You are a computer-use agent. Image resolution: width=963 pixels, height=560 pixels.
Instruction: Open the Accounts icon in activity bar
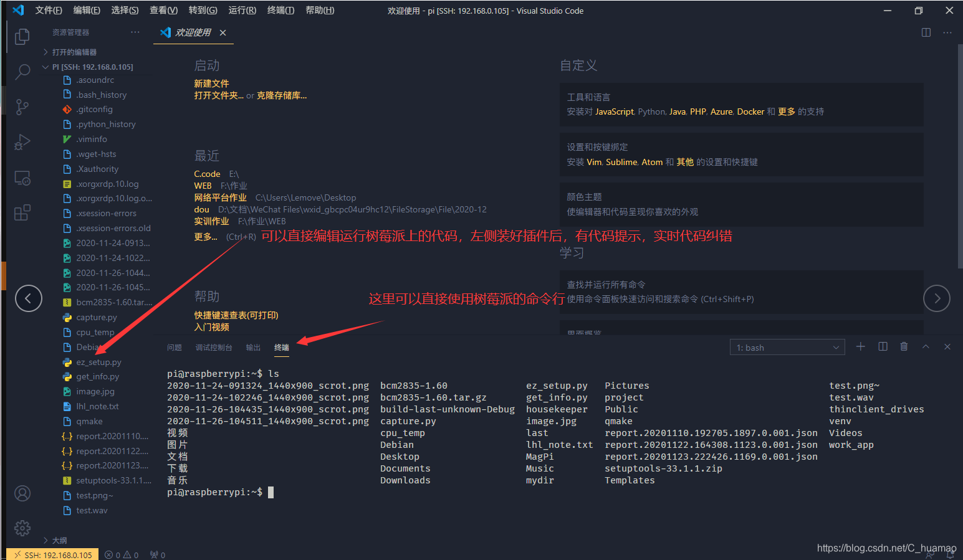(22, 493)
